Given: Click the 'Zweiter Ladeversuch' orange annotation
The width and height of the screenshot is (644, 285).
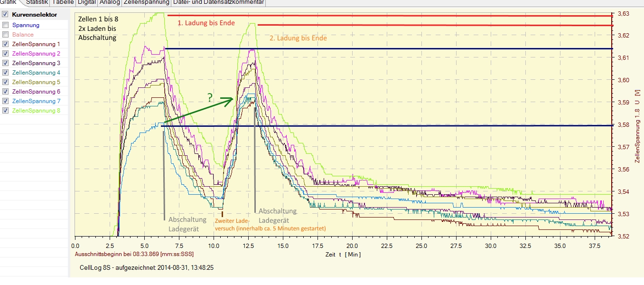Looking at the screenshot, I should point(270,225).
